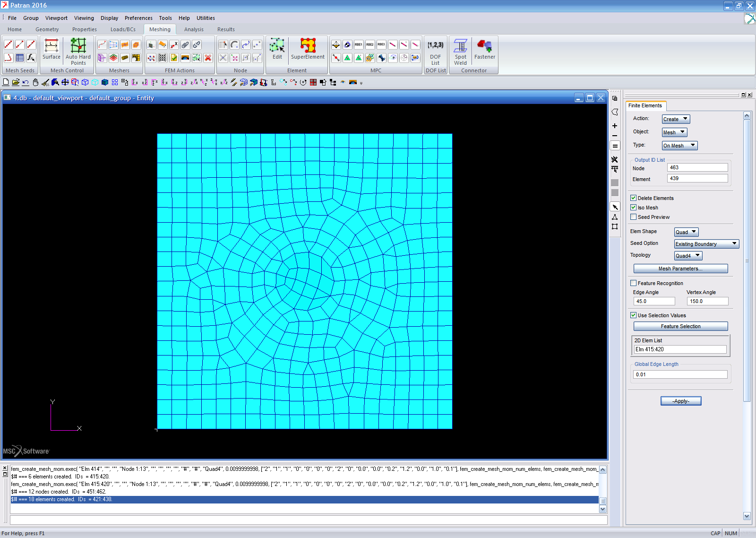Create an RBE2 MPC element
Viewport: 756px width, 538px height.
[370, 44]
